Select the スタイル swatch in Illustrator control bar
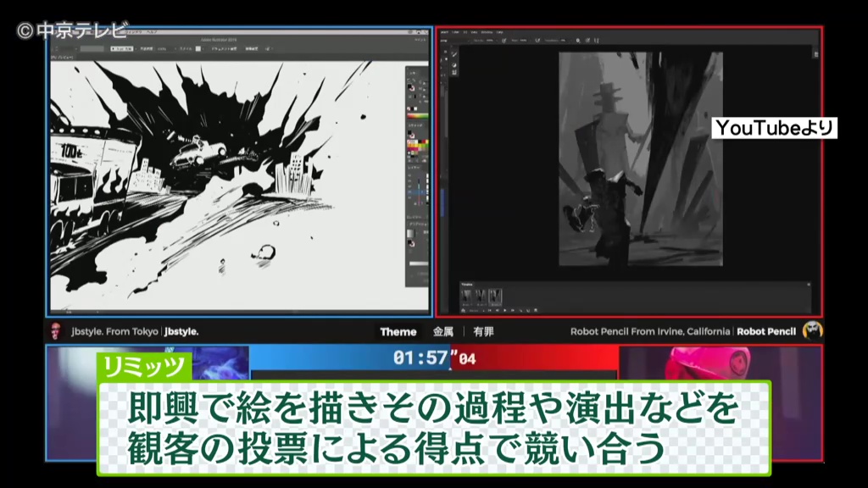This screenshot has height=488, width=868. [x=198, y=48]
